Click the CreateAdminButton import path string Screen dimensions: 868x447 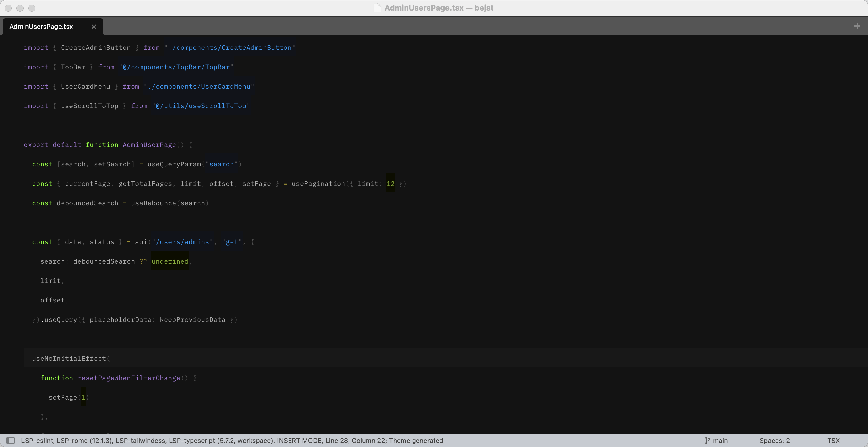click(229, 47)
